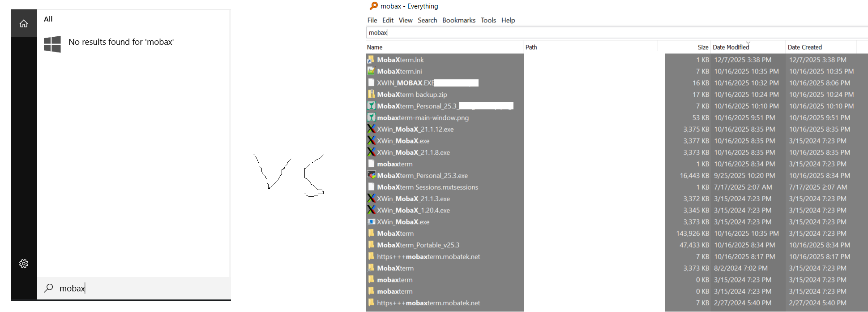Click the X icon of XWin_MobaX_21.1.12.exe
The image size is (868, 312).
point(371,129)
